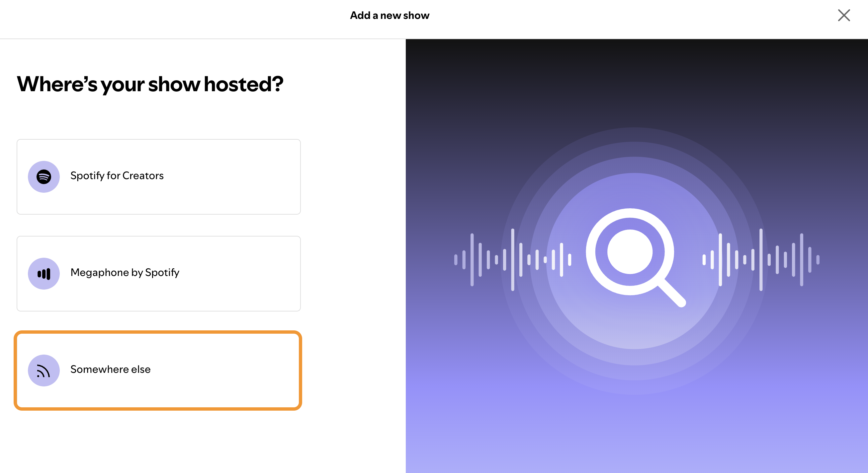Choose the highlighted Somewhere else option
Viewport: 868px width, 473px height.
(158, 371)
